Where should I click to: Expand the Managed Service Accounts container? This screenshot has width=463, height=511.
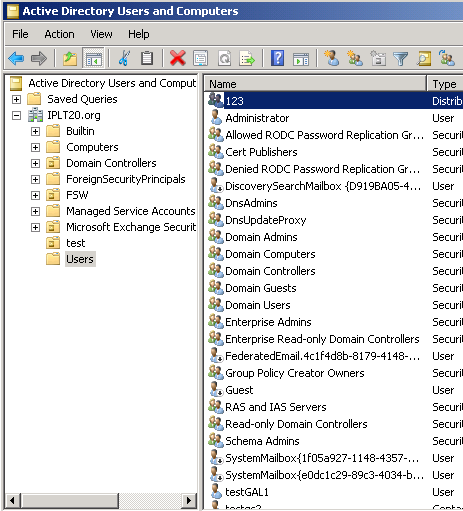pos(35,211)
